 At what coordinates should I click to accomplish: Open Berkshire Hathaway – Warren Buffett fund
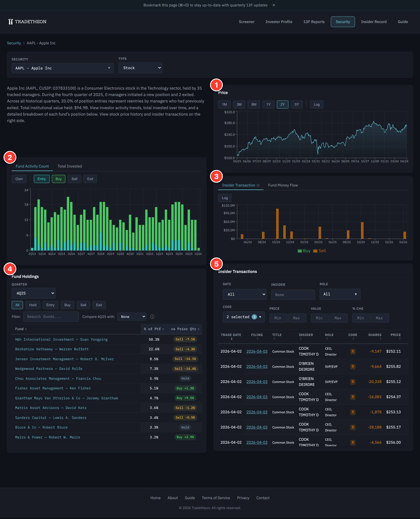point(52,349)
